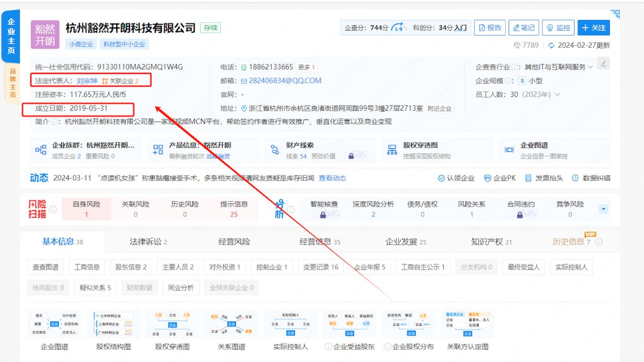Click the 查看动态 link
The height and width of the screenshot is (362, 644).
332,178
